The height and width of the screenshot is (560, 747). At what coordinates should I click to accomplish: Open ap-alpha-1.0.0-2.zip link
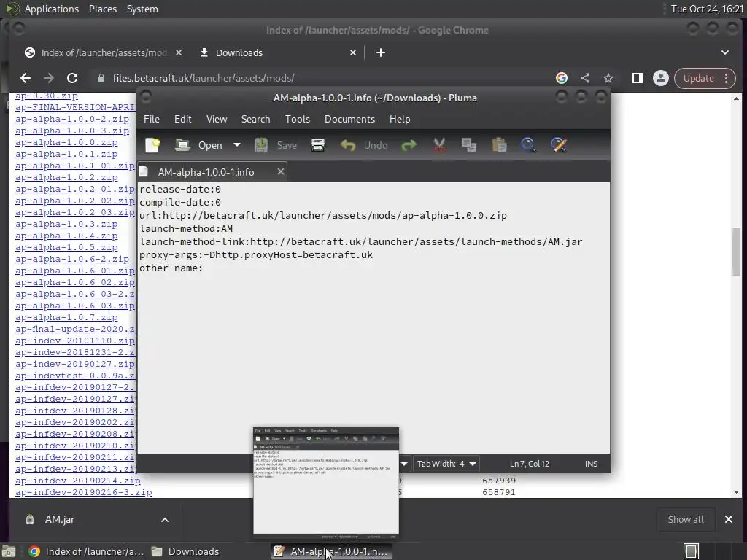[72, 119]
